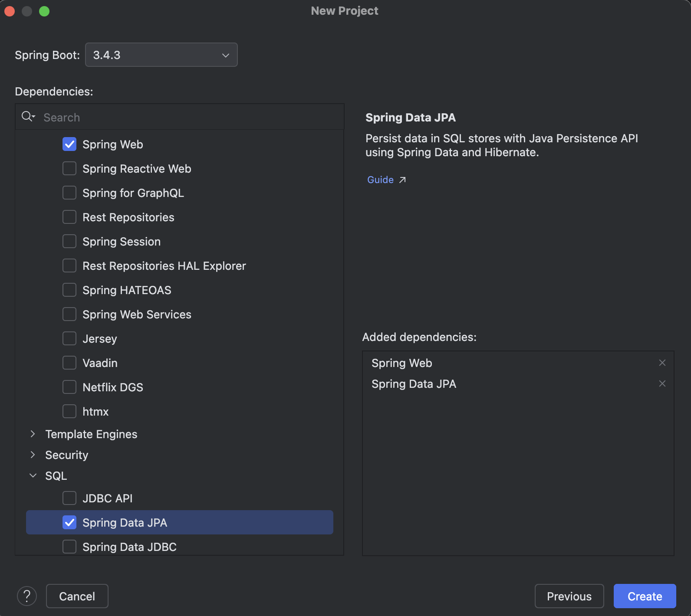Click the SQL group label
691x616 pixels.
point(56,475)
